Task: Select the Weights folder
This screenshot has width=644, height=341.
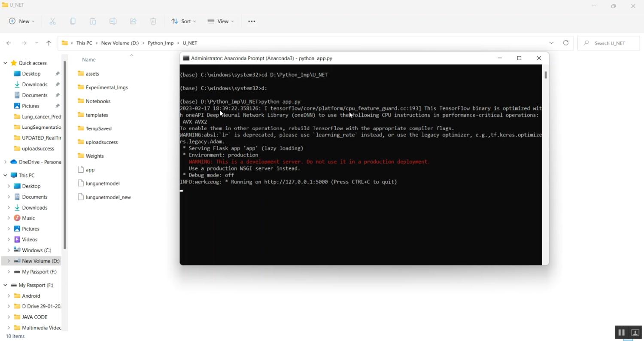Action: [x=91, y=156]
